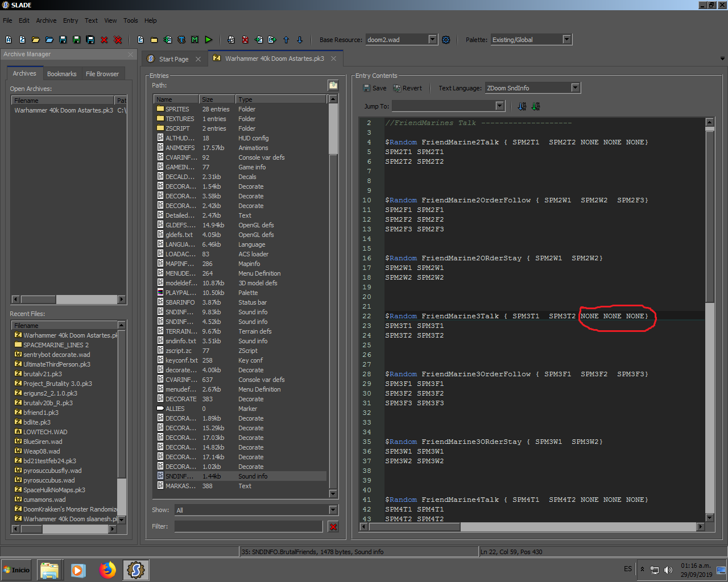The image size is (728, 582).
Task: Go up a directory in Entries panel
Action: (333, 85)
